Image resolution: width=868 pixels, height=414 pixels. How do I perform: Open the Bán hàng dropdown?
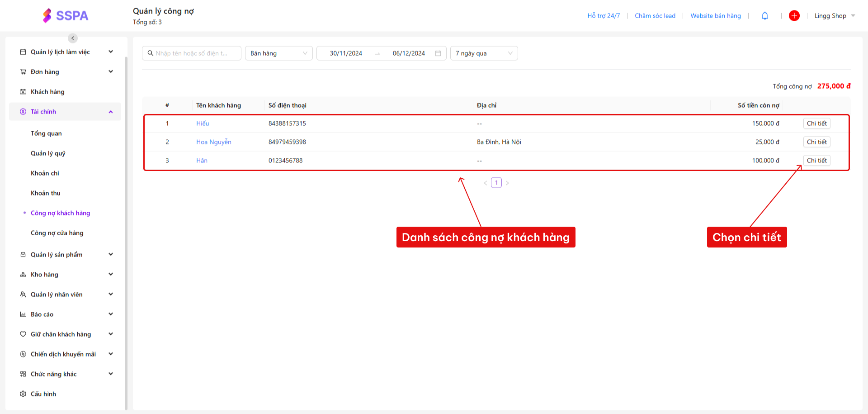click(279, 53)
